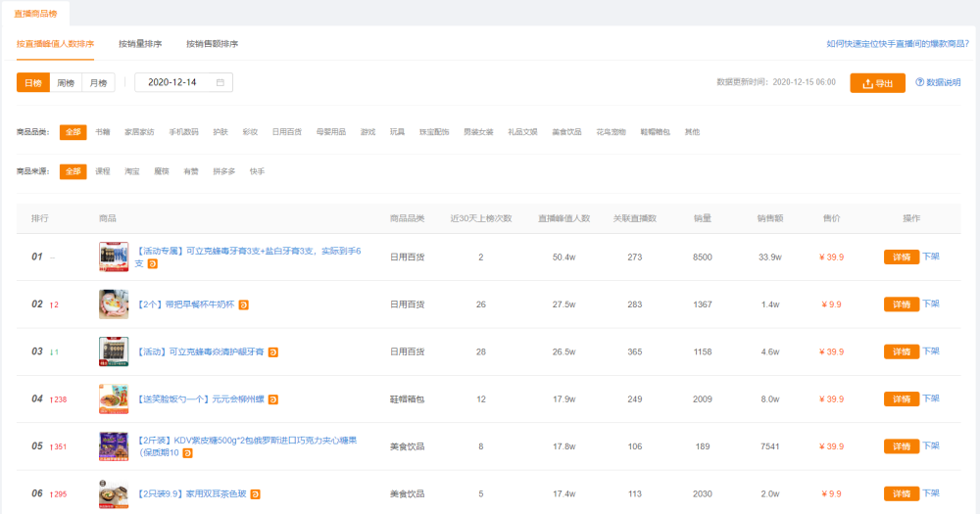The width and height of the screenshot is (980, 514).
Task: Click 详情 button for 带把早餐杯牛奶杯
Action: pyautogui.click(x=902, y=304)
